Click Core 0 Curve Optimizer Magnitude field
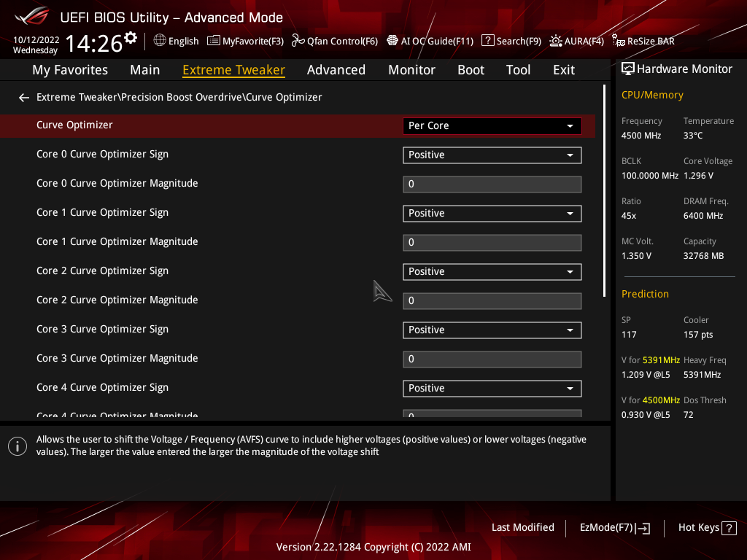 click(x=492, y=184)
